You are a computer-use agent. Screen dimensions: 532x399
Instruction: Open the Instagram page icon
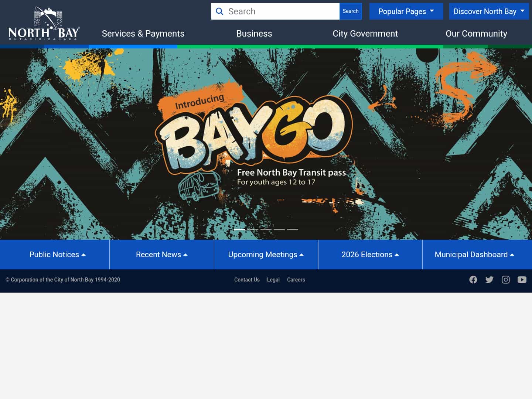coord(506,280)
